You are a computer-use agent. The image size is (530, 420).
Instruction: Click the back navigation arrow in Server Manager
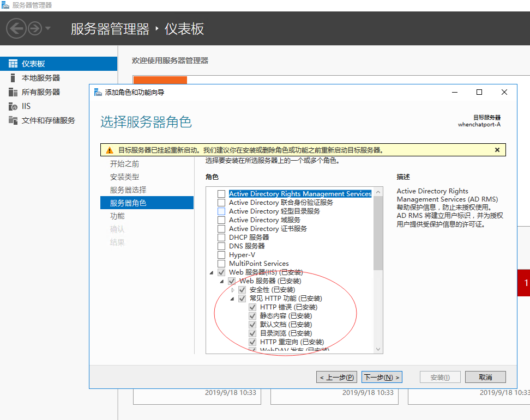pyautogui.click(x=16, y=28)
